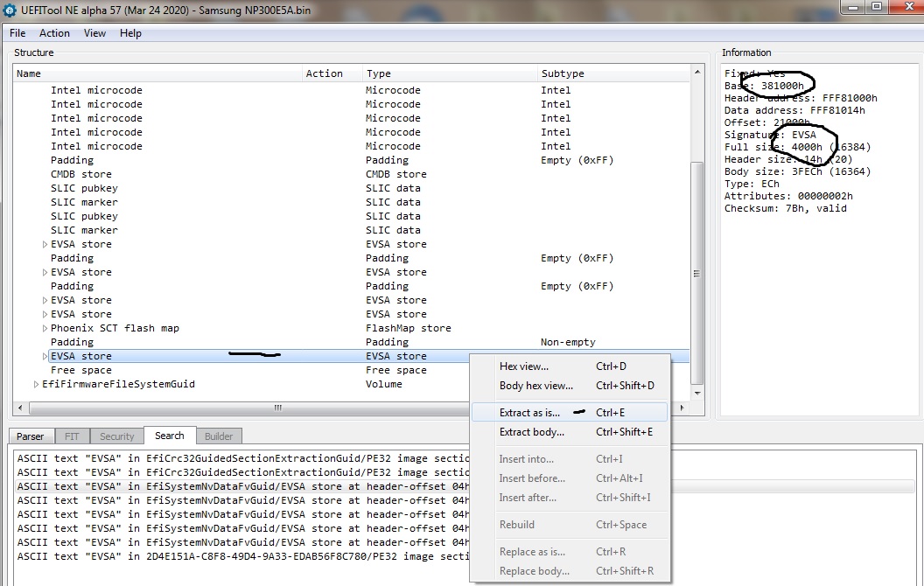This screenshot has height=586, width=924.
Task: Select the Search tab
Action: (x=170, y=436)
